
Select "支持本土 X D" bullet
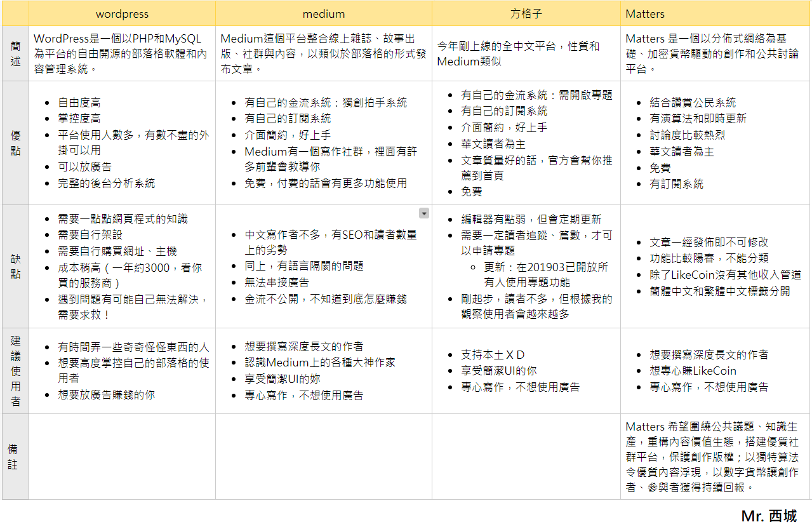(493, 355)
